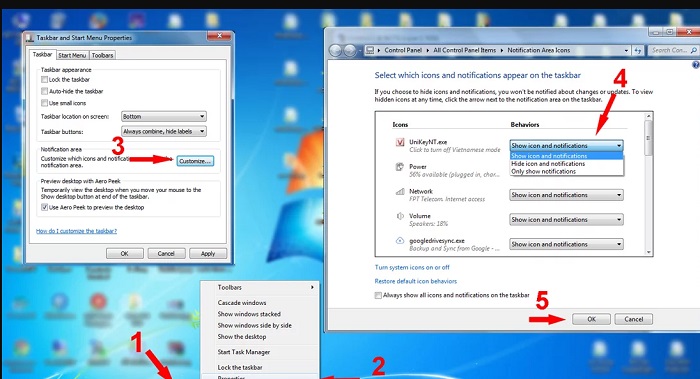
Task: Choose Hide icon and notifications option
Action: (566, 164)
